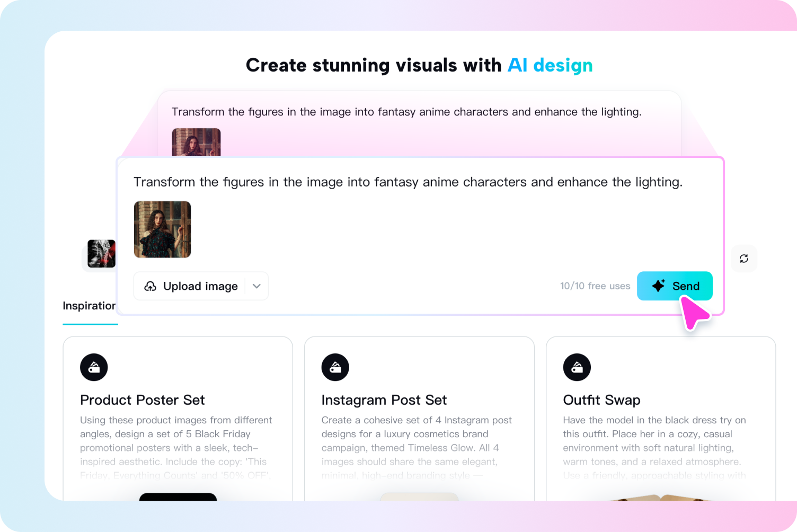Image resolution: width=797 pixels, height=532 pixels.
Task: Select the Outfit Swap card icon
Action: 577,367
